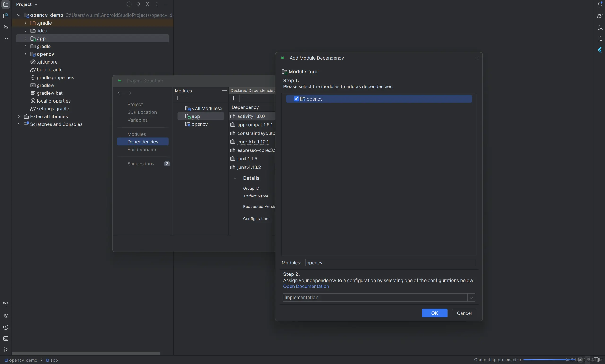Viewport: 605px width, 364px height.
Task: Select activity:1.8.0 dependency row
Action: (x=252, y=116)
